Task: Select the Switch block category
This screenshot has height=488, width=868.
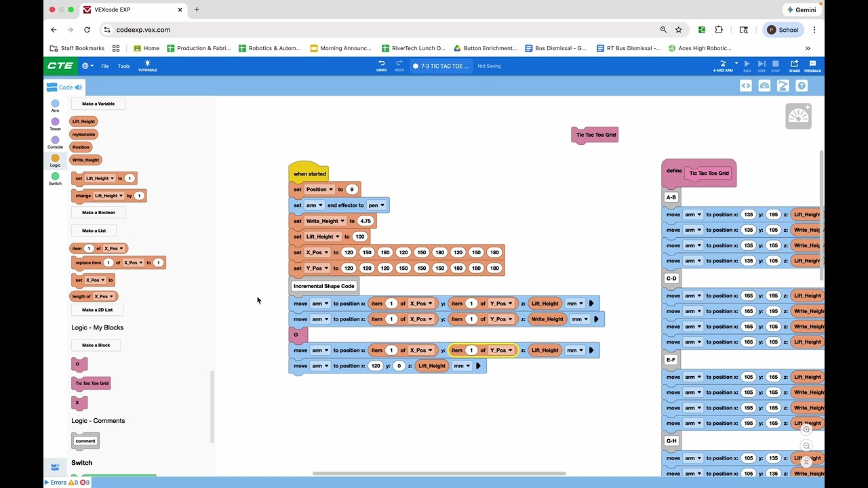Action: [x=55, y=179]
